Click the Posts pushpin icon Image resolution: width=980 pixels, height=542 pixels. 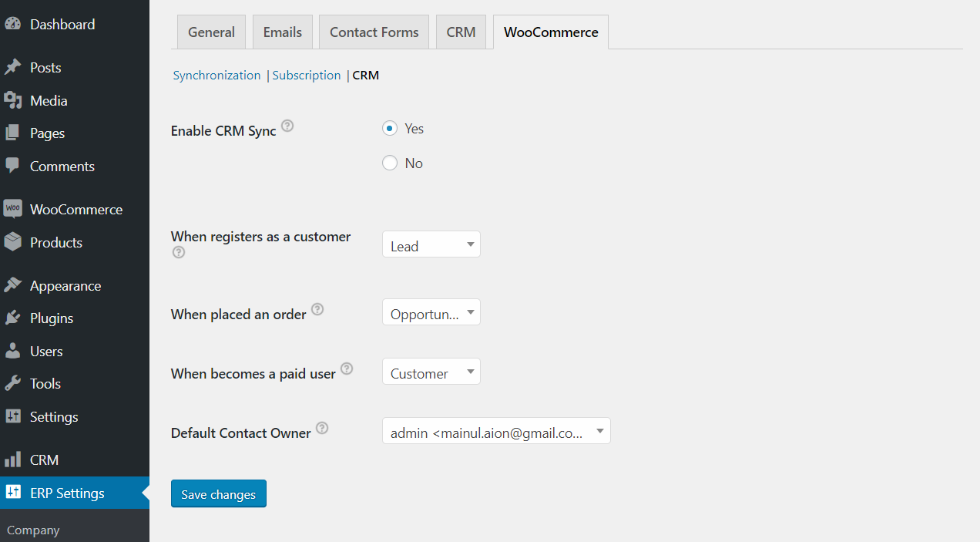pyautogui.click(x=12, y=68)
